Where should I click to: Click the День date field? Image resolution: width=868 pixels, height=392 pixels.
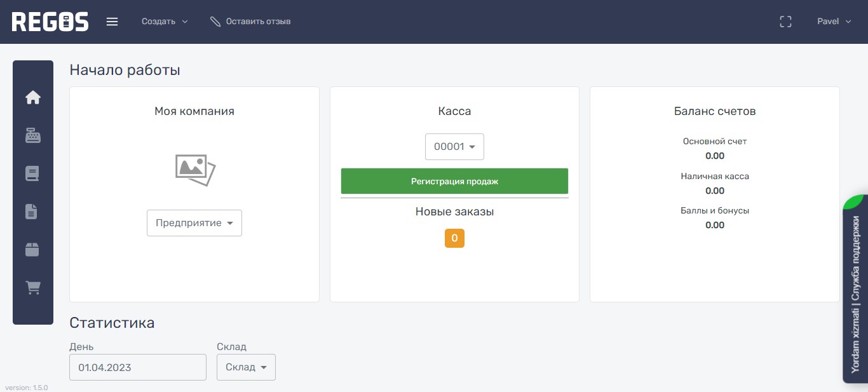138,367
